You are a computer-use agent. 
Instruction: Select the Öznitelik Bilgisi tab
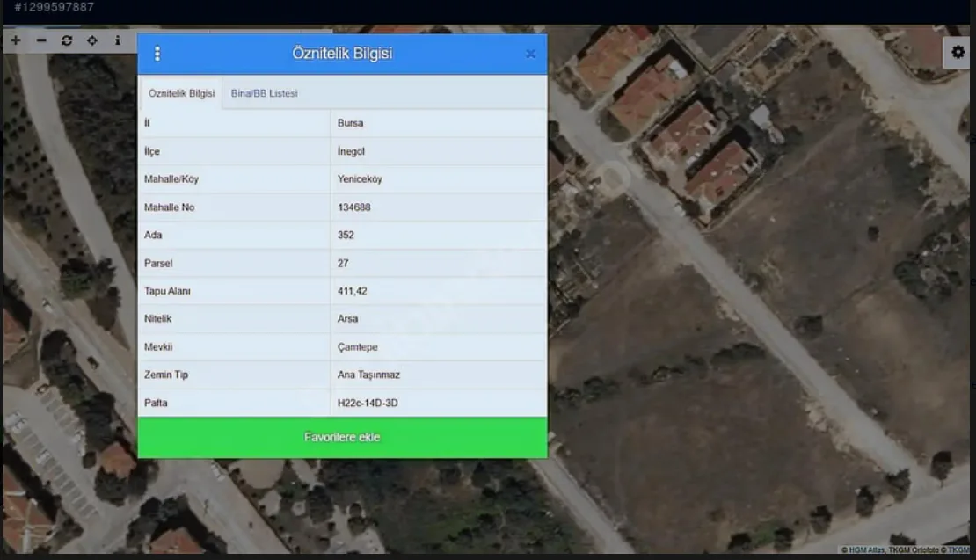pyautogui.click(x=181, y=93)
